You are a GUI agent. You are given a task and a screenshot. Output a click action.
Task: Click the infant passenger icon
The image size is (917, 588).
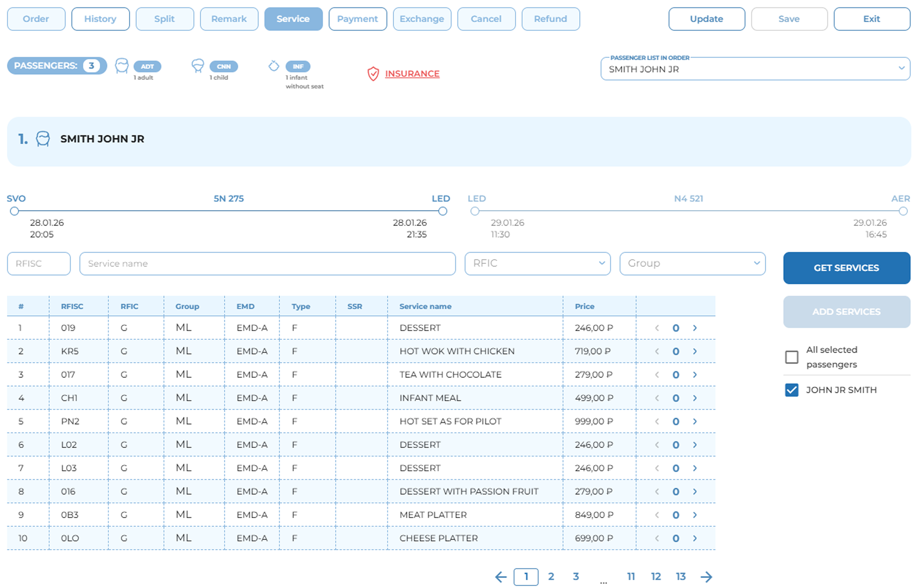(274, 66)
